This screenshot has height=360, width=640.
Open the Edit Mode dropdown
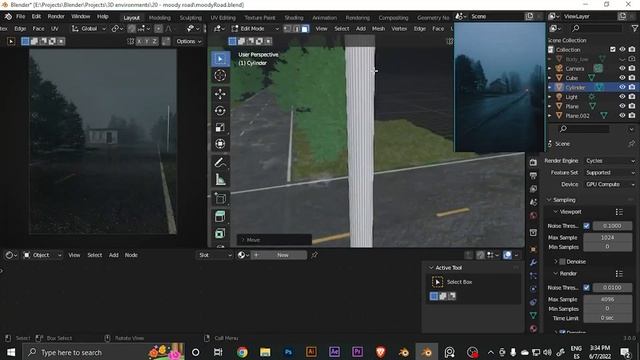[255, 29]
